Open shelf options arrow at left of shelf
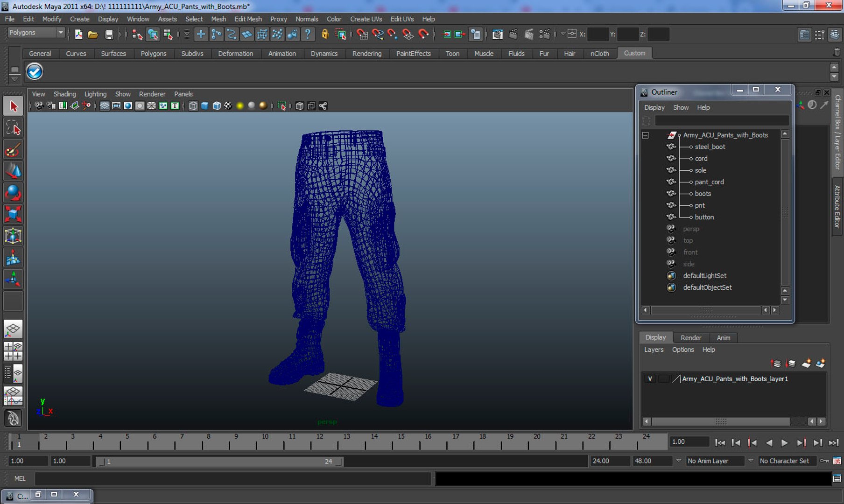The width and height of the screenshot is (844, 504). point(14,78)
